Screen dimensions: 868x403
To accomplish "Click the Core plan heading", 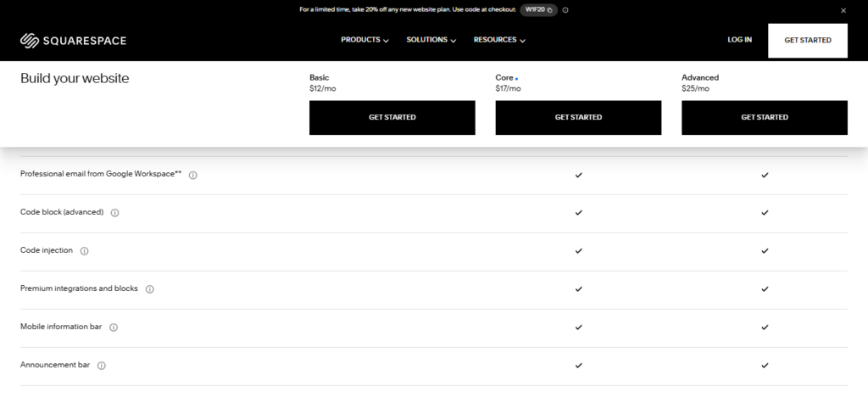I will 504,77.
